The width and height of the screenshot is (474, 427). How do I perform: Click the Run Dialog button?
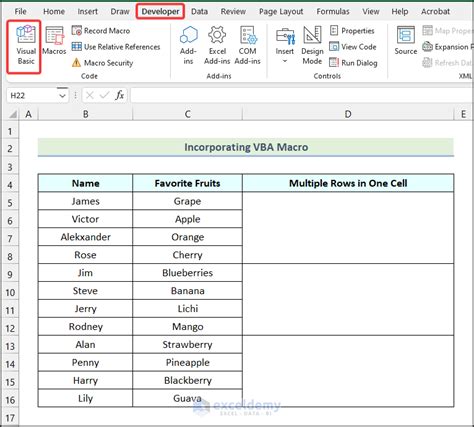[353, 63]
